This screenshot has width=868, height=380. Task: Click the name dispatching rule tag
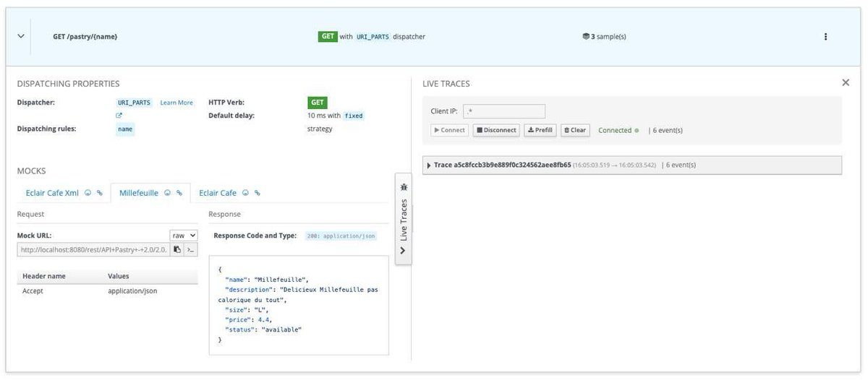pyautogui.click(x=126, y=129)
